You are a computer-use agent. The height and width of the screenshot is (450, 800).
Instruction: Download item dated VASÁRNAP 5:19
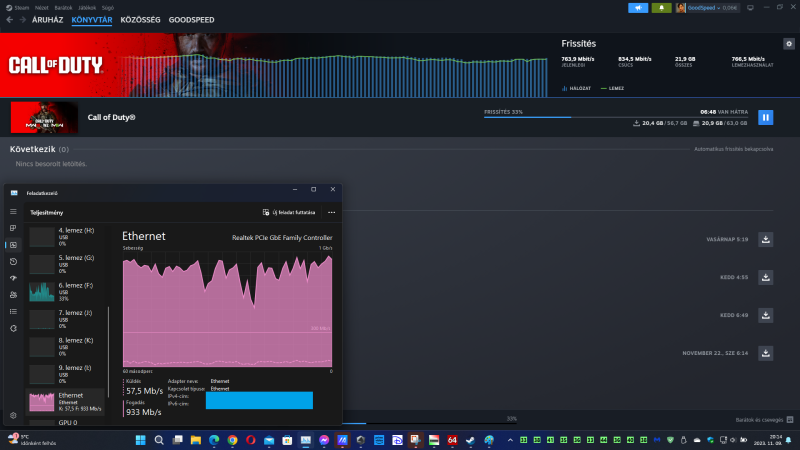click(765, 239)
